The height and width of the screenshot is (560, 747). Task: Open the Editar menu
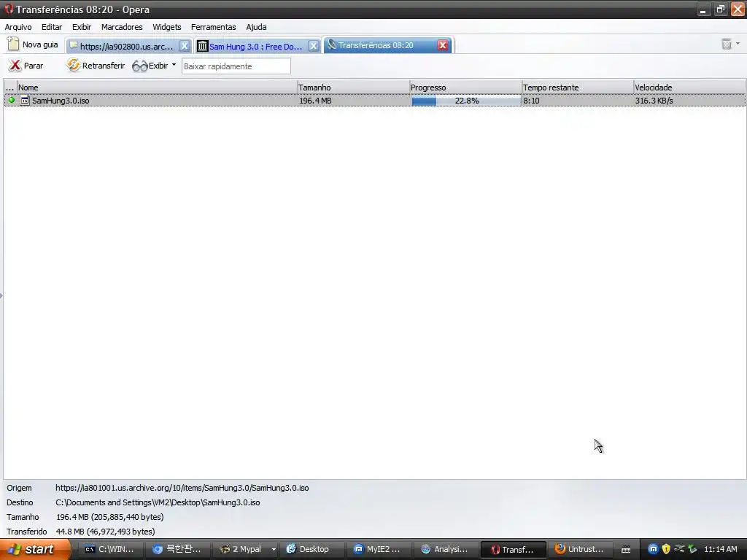(x=52, y=27)
